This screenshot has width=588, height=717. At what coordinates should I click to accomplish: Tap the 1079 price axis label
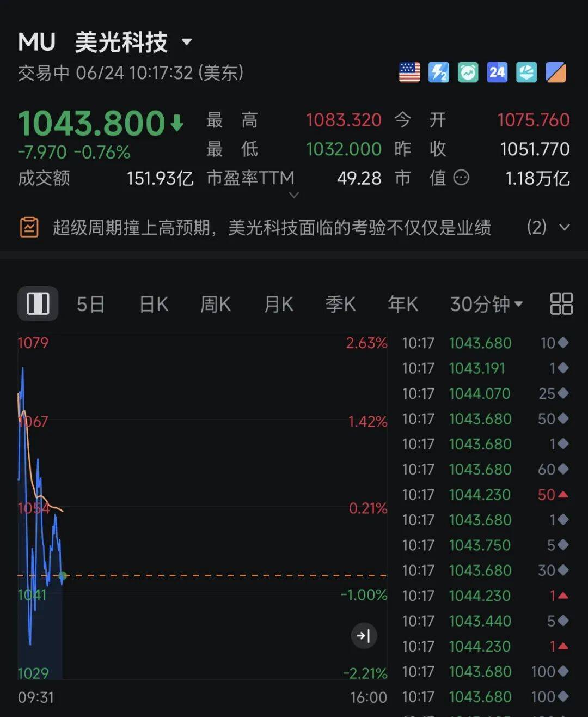coord(33,343)
